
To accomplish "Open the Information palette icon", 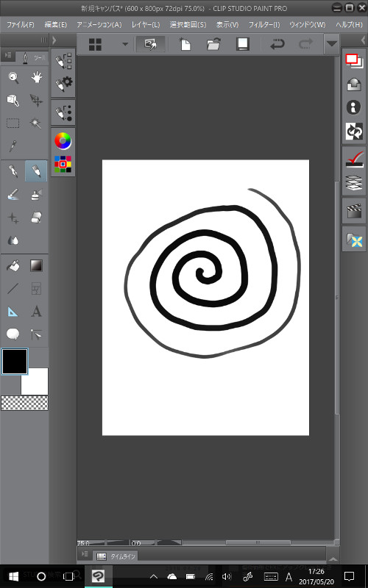I will 354,107.
